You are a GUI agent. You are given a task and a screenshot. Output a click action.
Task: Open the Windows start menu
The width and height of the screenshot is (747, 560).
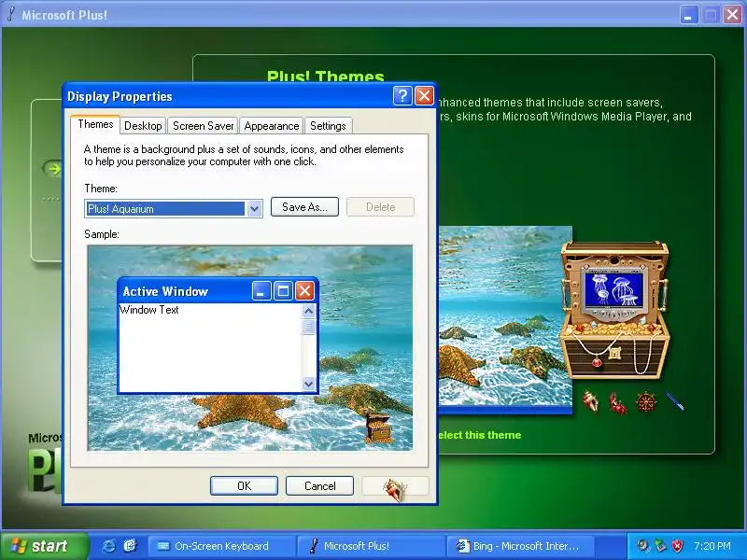tap(44, 546)
